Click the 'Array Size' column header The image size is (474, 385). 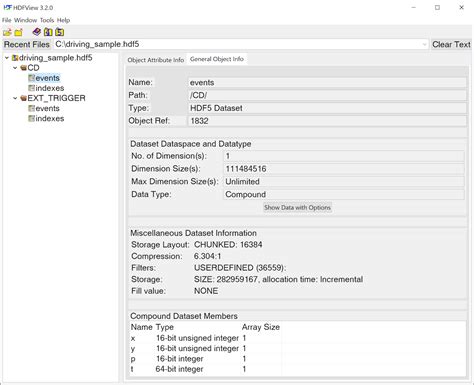pyautogui.click(x=261, y=327)
